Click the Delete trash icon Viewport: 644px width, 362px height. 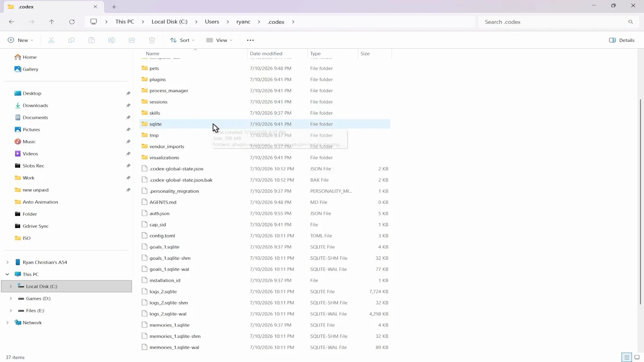pyautogui.click(x=152, y=40)
